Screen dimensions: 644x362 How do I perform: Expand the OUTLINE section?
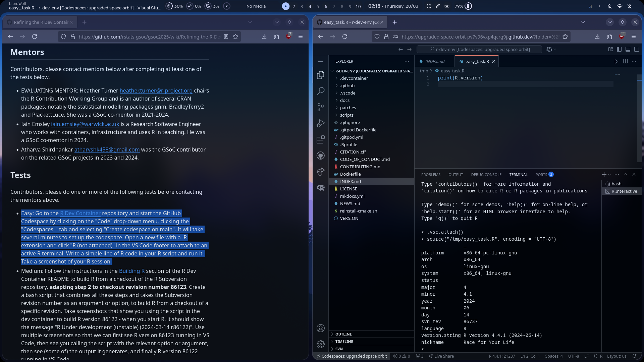click(372, 334)
